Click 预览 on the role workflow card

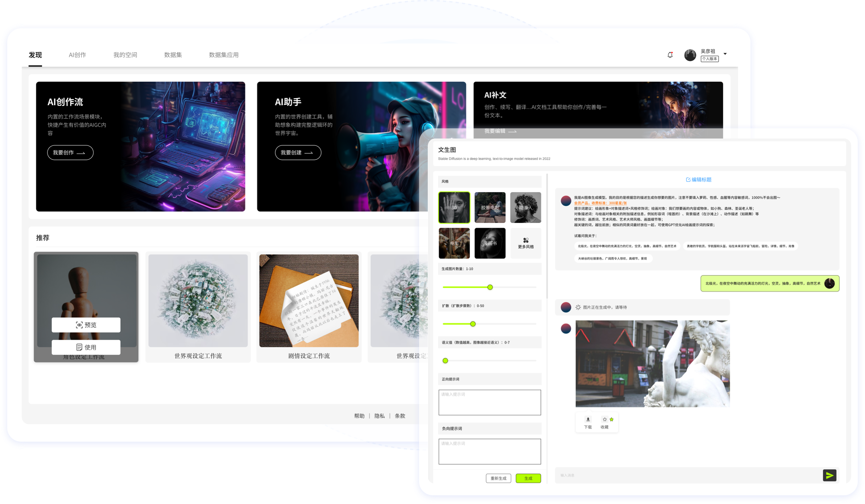[x=86, y=325]
